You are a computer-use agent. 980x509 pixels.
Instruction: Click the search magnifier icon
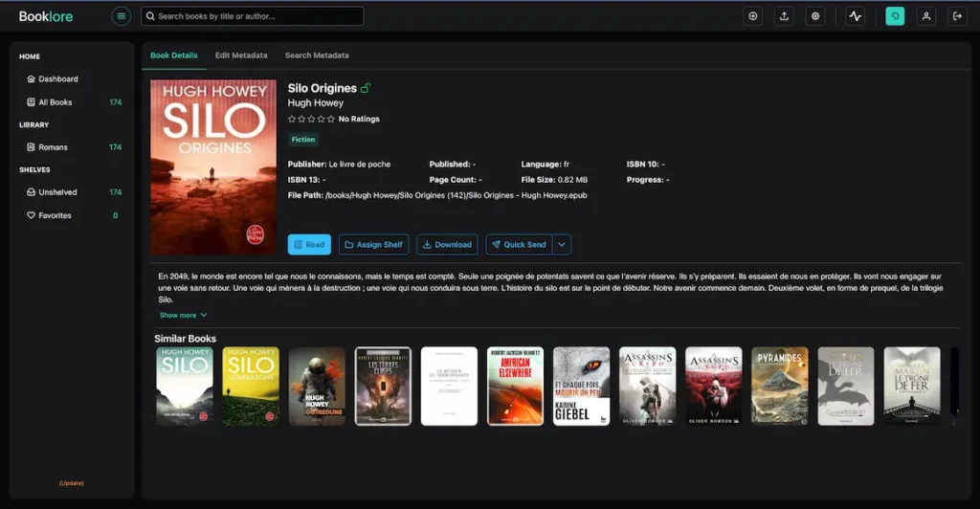click(x=150, y=16)
